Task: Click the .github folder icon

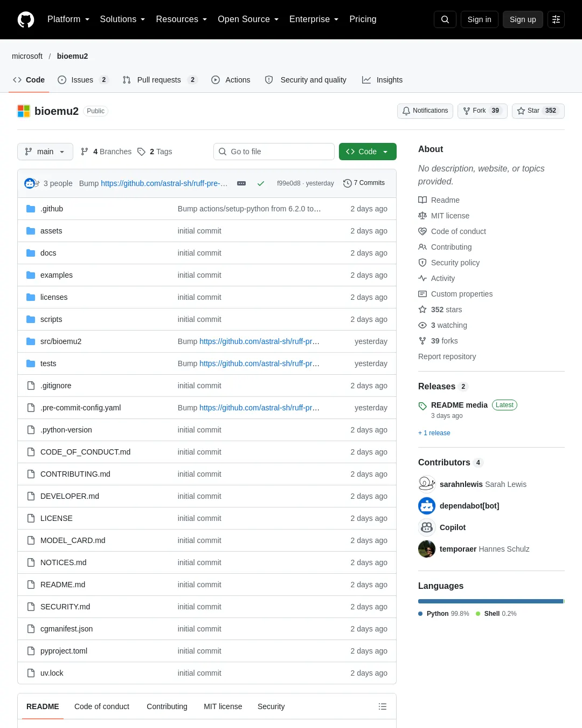Action: tap(31, 209)
